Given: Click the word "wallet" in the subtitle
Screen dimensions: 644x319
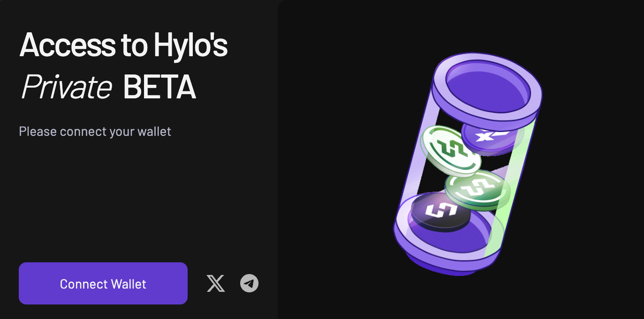Looking at the screenshot, I should (154, 132).
